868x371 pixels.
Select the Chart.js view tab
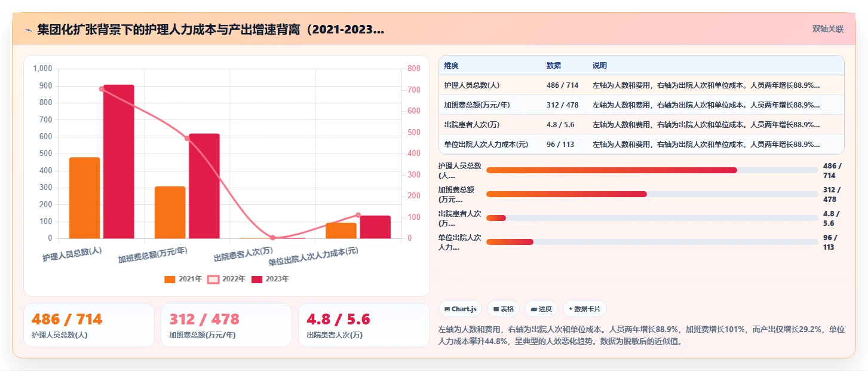[x=461, y=309]
